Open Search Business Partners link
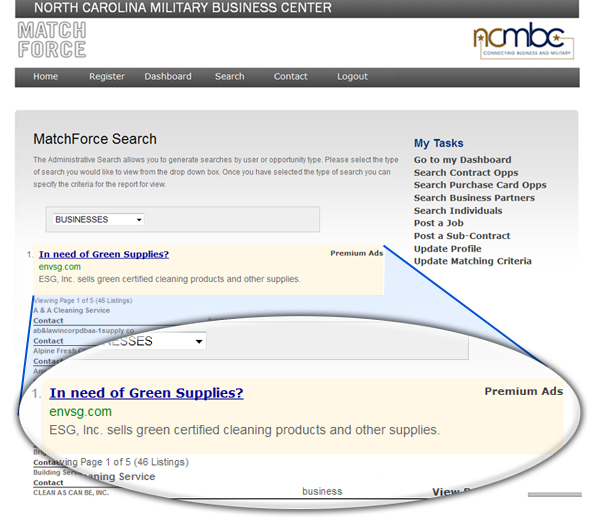 coord(474,198)
